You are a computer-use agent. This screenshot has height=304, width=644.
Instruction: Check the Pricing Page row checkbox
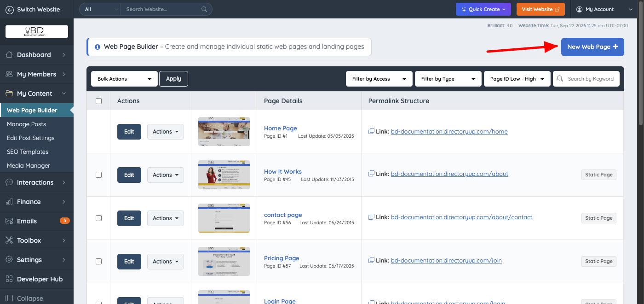click(98, 261)
